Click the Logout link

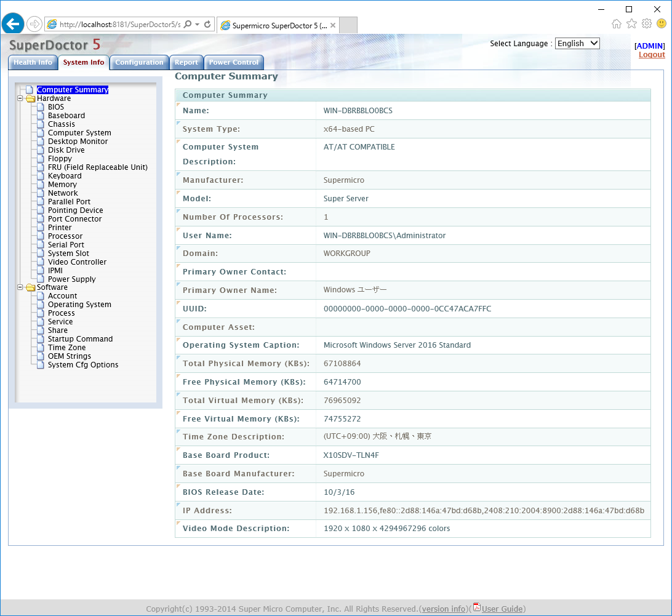click(x=652, y=54)
